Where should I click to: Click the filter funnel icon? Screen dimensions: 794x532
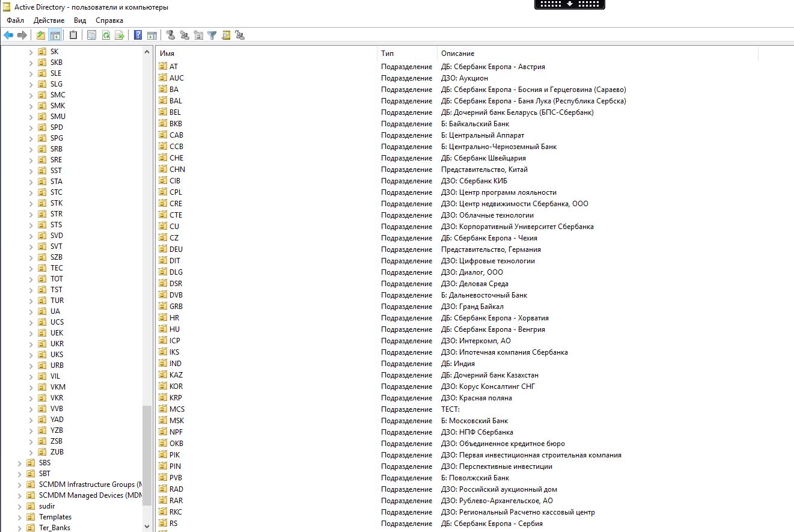click(x=212, y=35)
